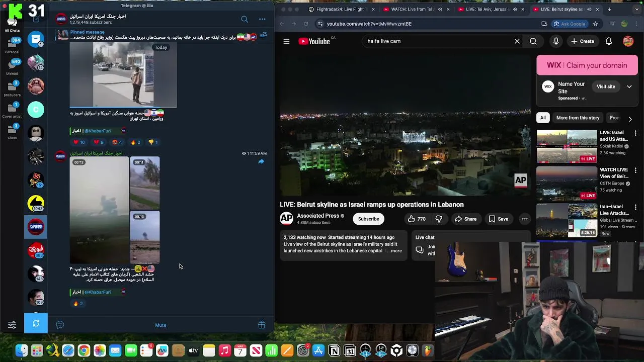Toggle the heart reaction with 10 count
Viewport: 644px width, 362px height.
point(79,142)
